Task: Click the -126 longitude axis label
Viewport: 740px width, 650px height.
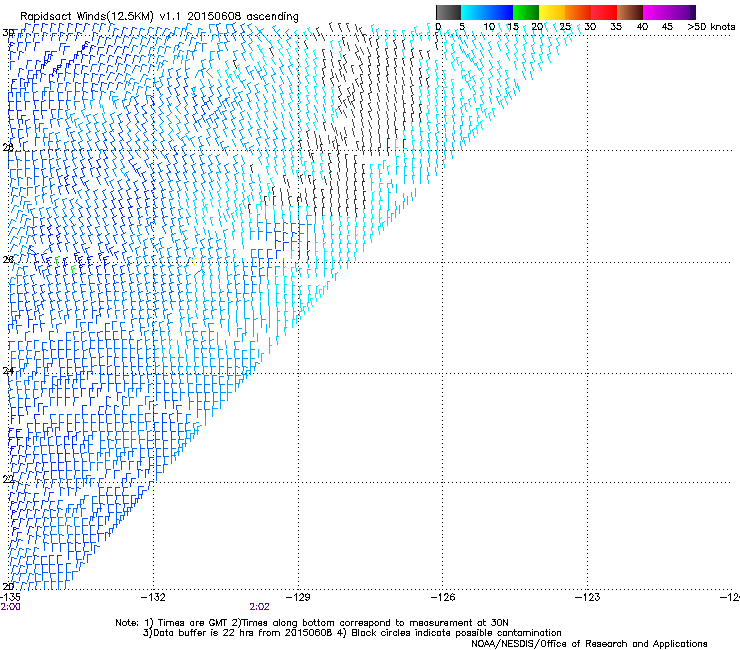Action: tap(443, 597)
